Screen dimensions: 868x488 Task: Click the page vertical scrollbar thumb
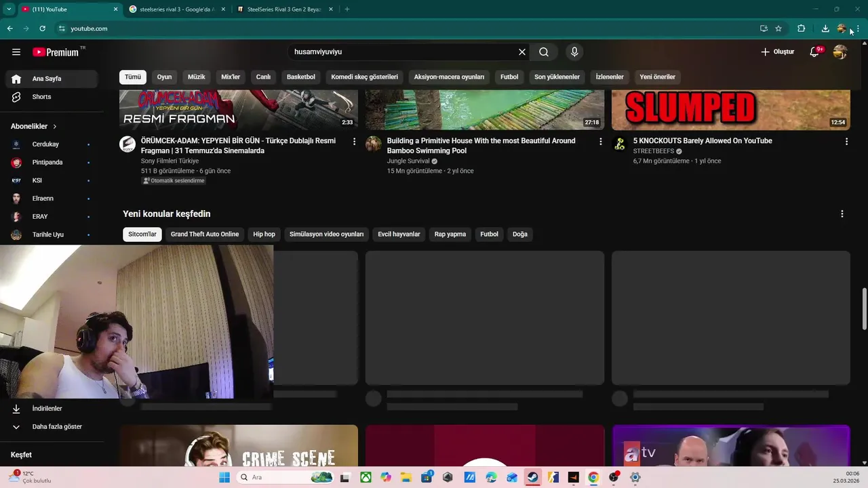(864, 309)
